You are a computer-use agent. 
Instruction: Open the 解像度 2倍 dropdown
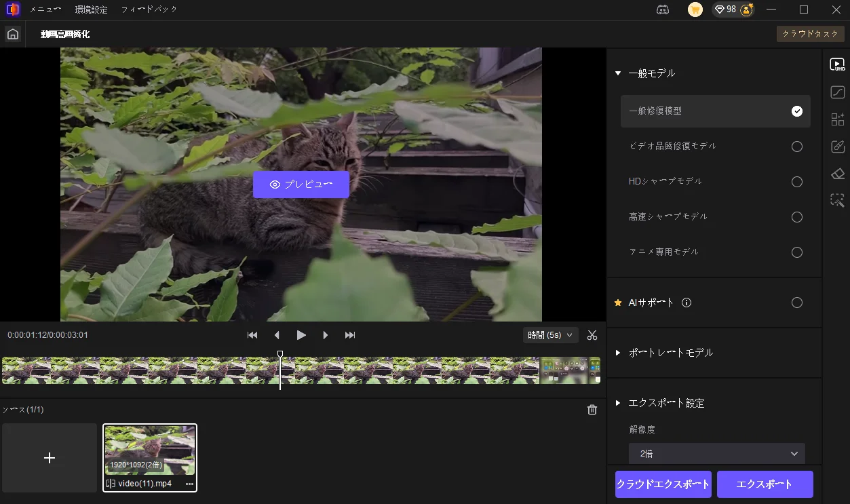click(717, 454)
